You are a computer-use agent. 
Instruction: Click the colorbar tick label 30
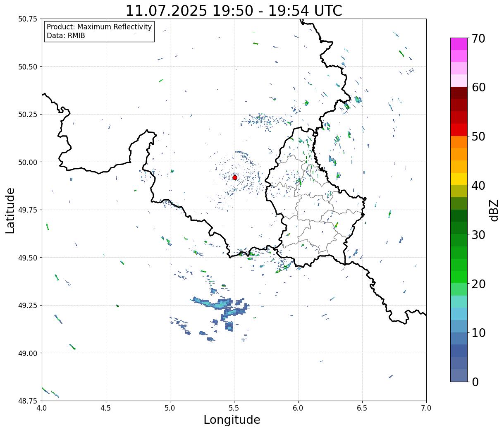click(478, 234)
